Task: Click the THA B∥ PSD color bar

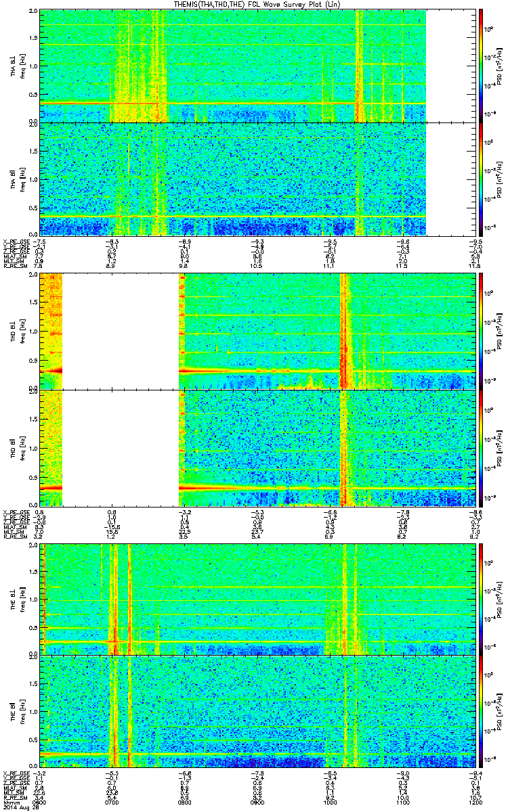Action: coord(481,179)
